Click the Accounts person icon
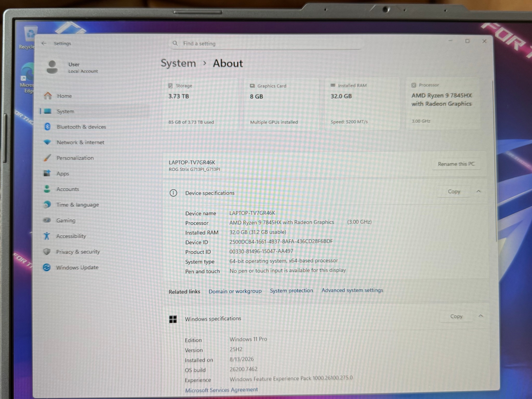 (47, 189)
